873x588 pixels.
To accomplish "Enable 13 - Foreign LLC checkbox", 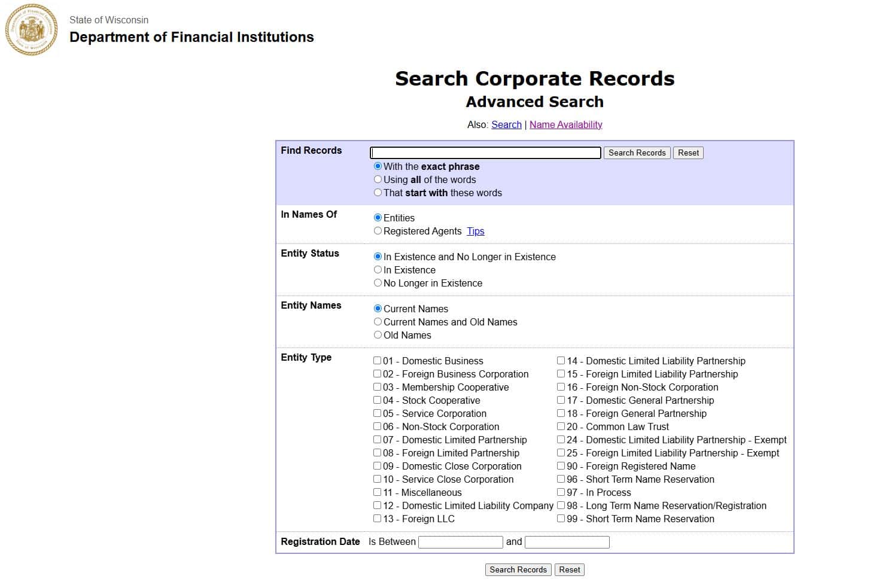I will pos(378,519).
